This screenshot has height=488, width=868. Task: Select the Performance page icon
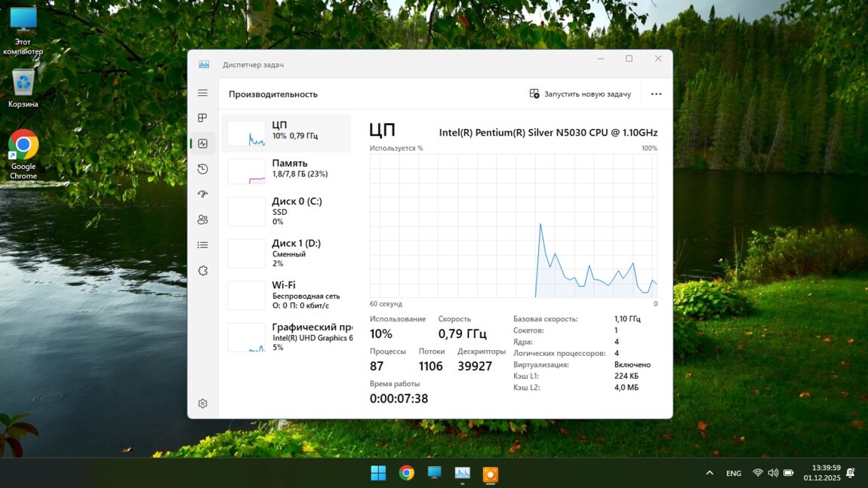[x=202, y=143]
